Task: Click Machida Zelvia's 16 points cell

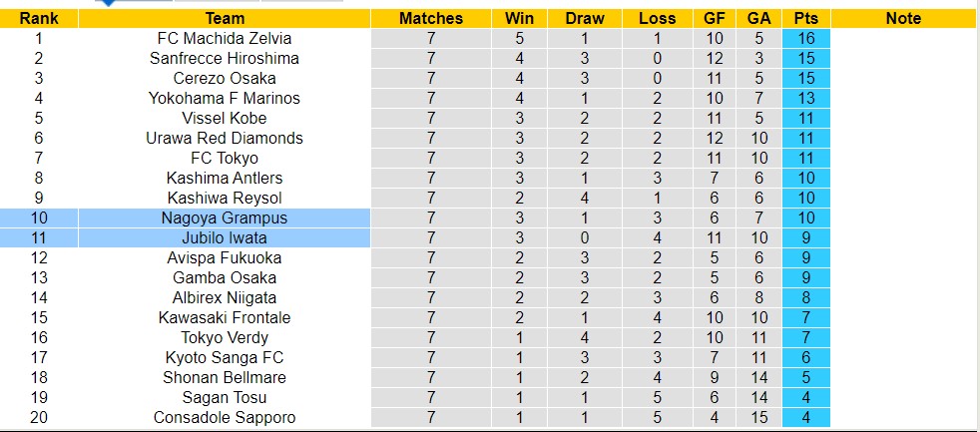Action: (x=805, y=38)
